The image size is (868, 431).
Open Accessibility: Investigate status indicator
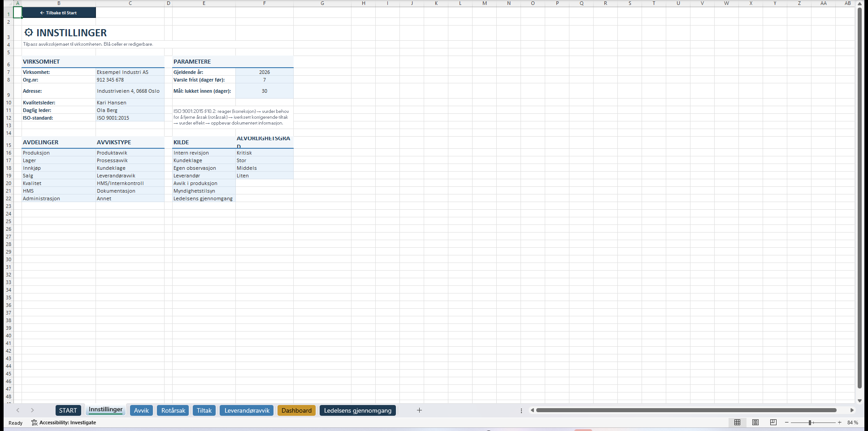click(64, 422)
